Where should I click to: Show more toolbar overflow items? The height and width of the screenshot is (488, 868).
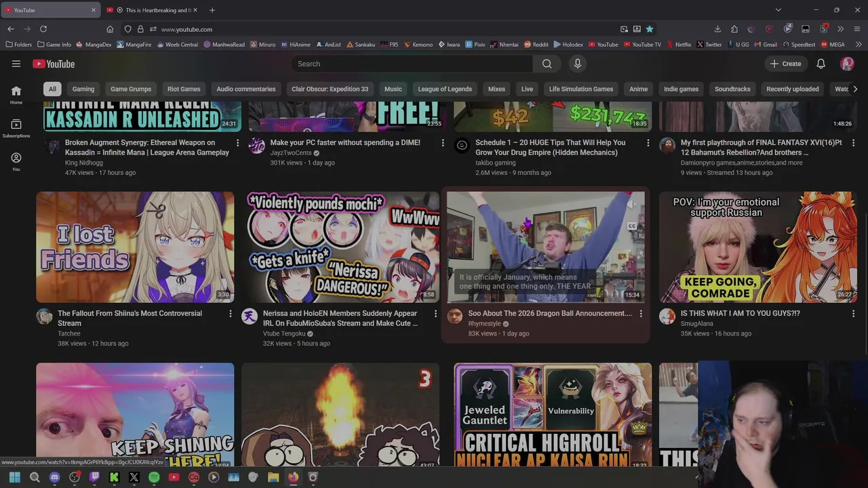841,29
